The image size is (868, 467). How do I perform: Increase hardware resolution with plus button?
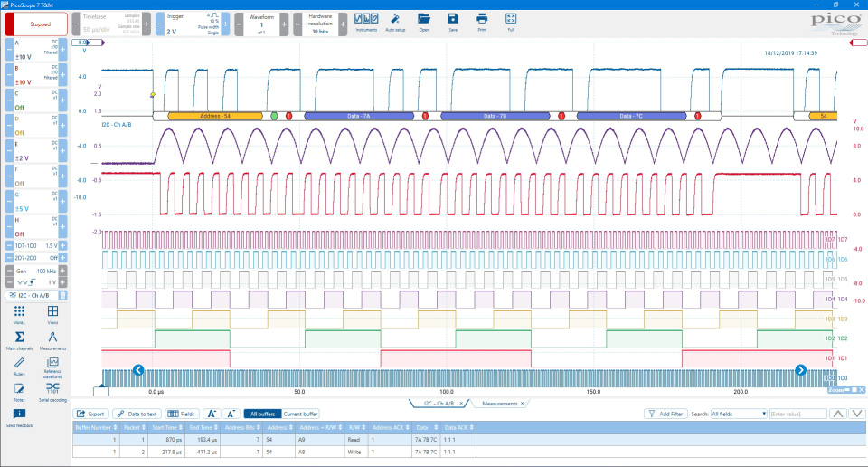click(x=343, y=24)
